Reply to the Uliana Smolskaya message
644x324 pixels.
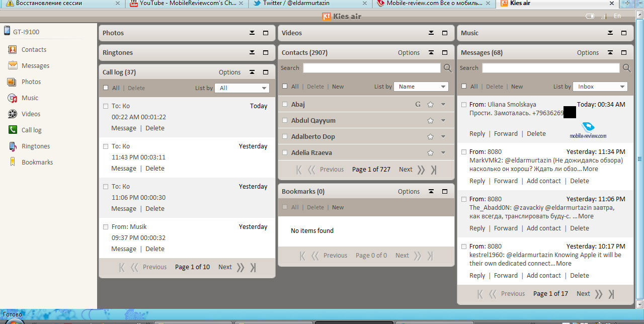[477, 134]
